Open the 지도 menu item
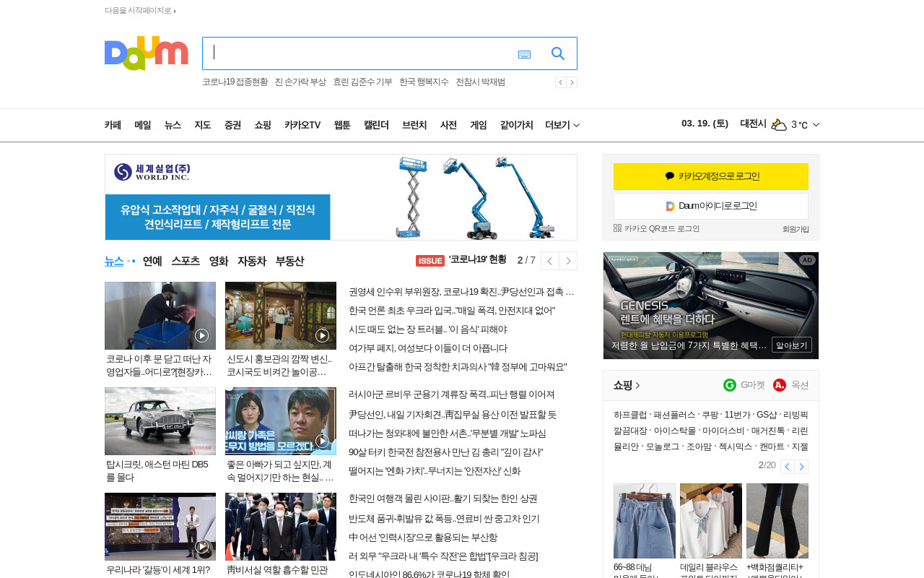This screenshot has height=578, width=924. point(203,125)
